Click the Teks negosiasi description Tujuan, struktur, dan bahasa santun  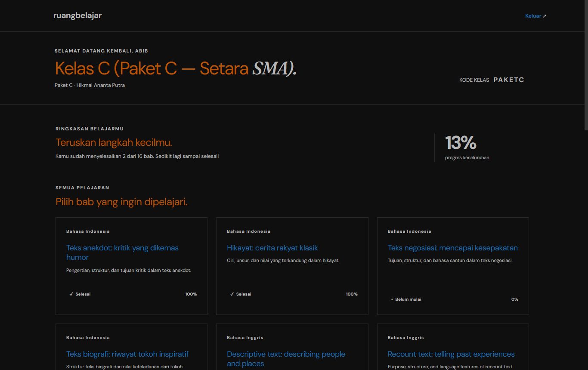click(x=450, y=260)
